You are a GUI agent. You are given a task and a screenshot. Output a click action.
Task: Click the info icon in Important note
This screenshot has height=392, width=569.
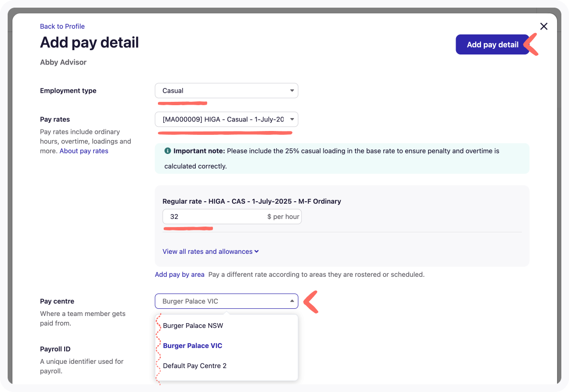(x=167, y=151)
